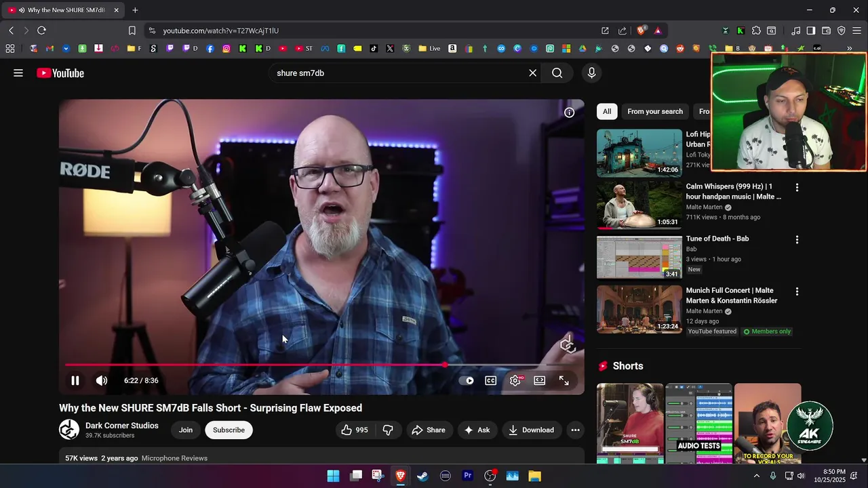Open Steam from the taskbar

(422, 476)
